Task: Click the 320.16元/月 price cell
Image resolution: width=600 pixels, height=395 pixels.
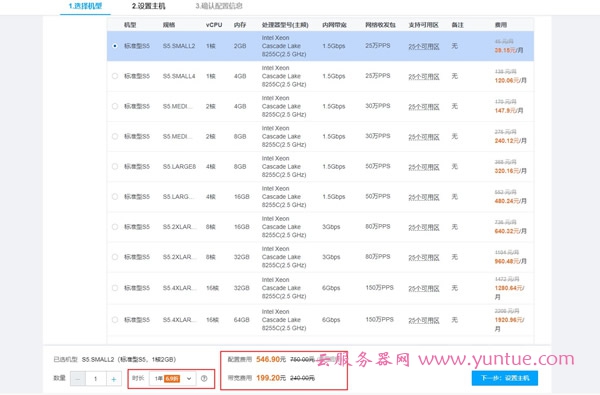Action: pos(510,171)
